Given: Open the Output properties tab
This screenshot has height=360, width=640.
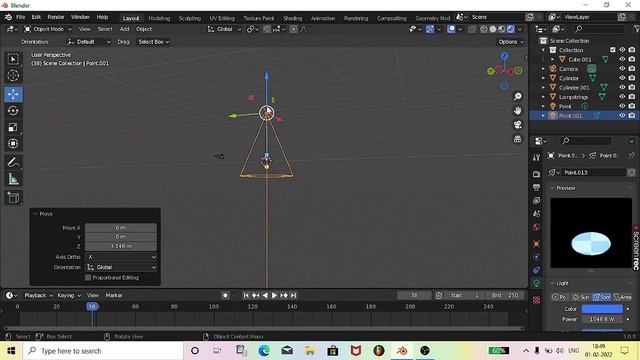Looking at the screenshot, I should tap(536, 187).
